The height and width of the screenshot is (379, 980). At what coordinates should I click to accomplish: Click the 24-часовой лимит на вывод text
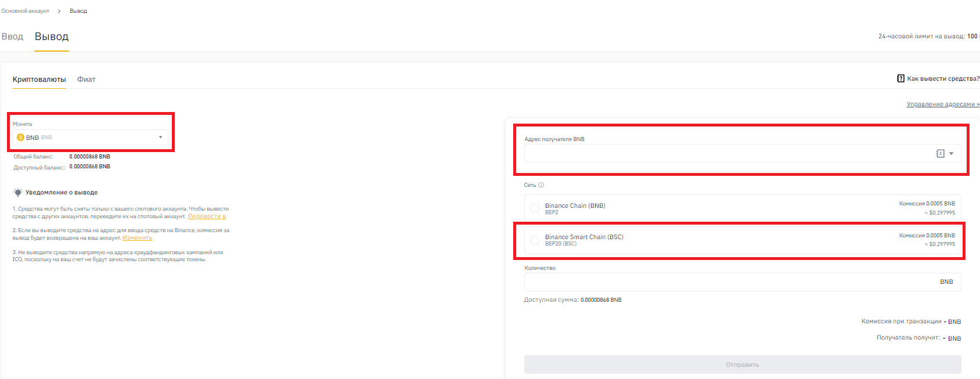(922, 37)
